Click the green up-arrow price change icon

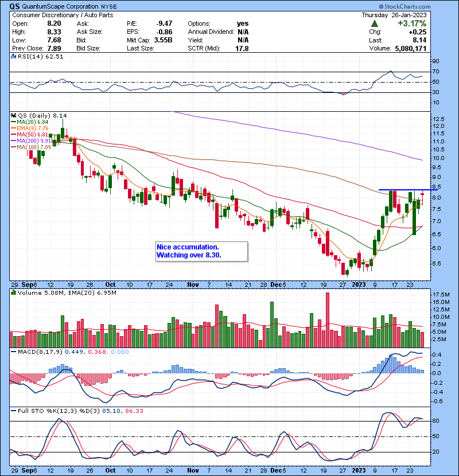pyautogui.click(x=375, y=24)
